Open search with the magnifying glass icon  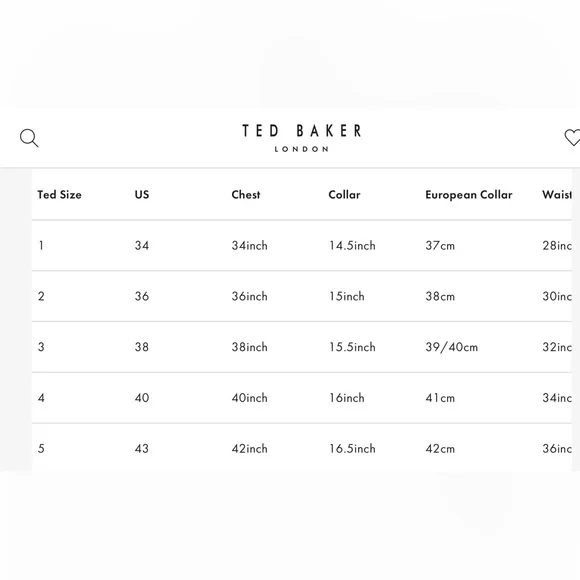tap(29, 138)
